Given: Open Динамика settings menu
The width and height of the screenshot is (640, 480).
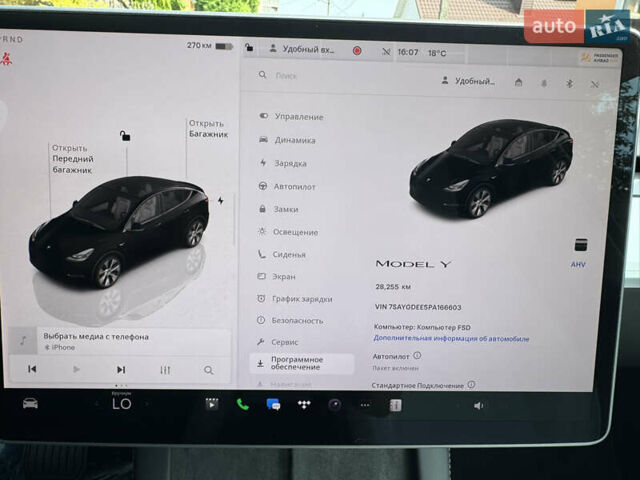Looking at the screenshot, I should pos(287,140).
